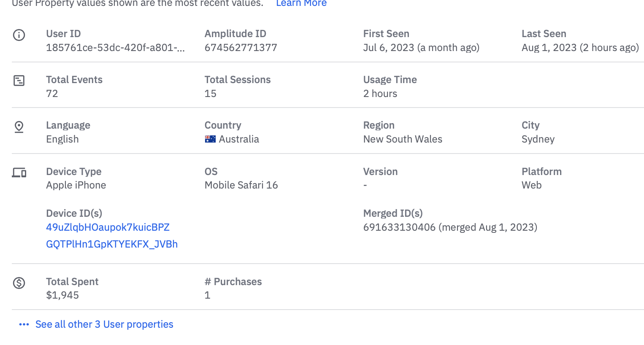The image size is (644, 345).
Task: Click the Australia flag icon
Action: (x=210, y=139)
